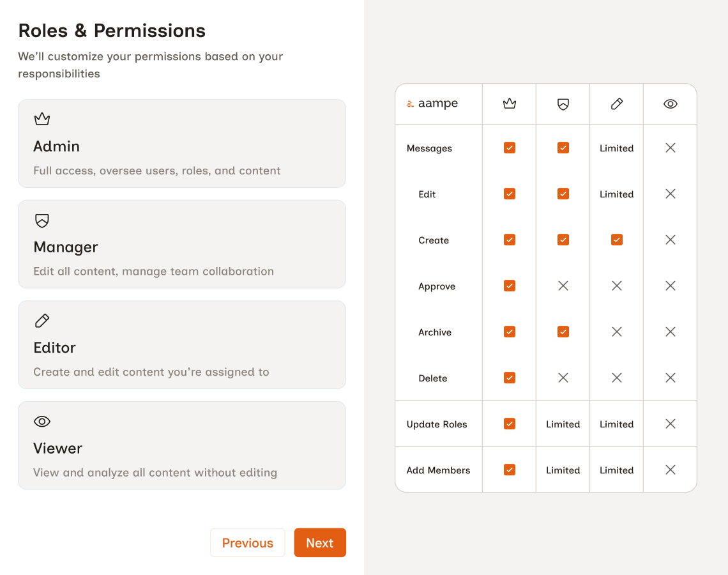Select the Editor pencil column header in the table

(x=616, y=103)
